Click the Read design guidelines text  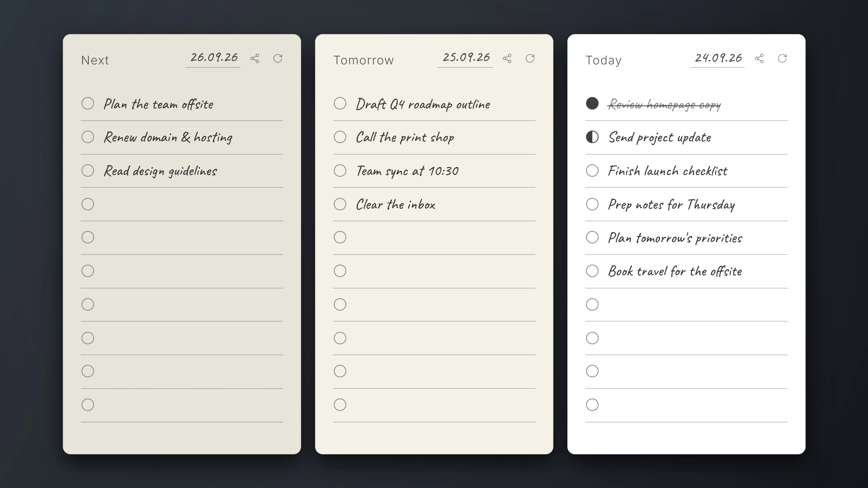[160, 171]
